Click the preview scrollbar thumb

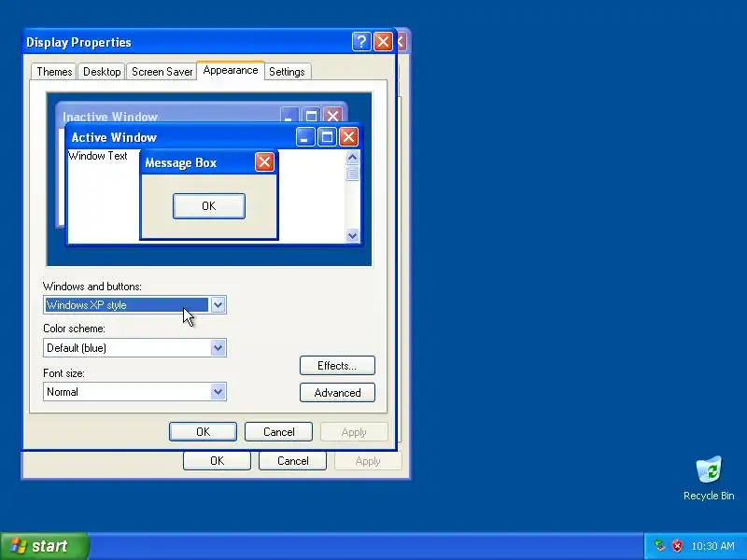click(353, 173)
